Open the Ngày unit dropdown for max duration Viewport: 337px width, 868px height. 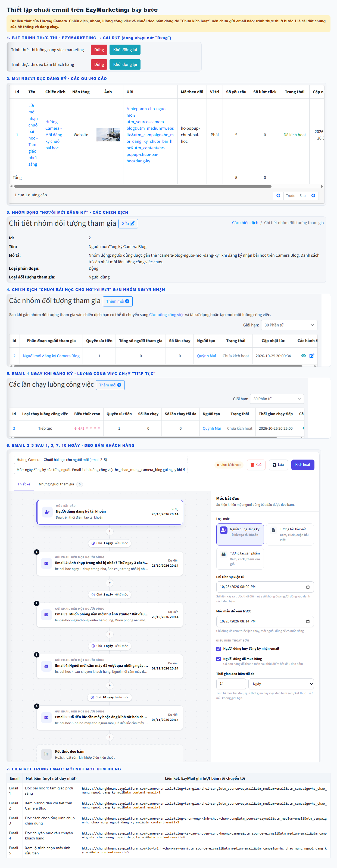click(x=281, y=684)
